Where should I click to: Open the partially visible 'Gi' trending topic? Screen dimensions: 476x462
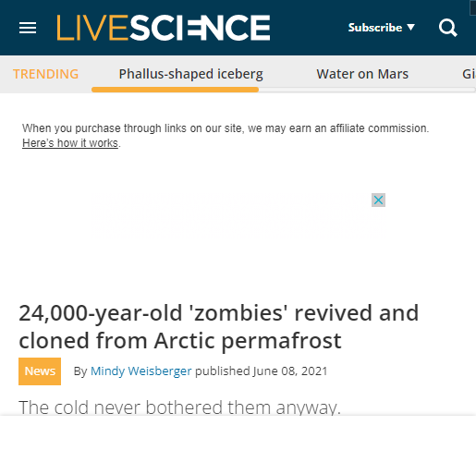tap(469, 74)
